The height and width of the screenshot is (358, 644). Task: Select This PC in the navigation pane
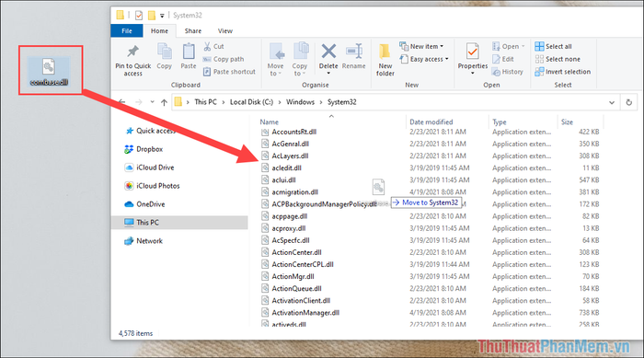[179, 223]
